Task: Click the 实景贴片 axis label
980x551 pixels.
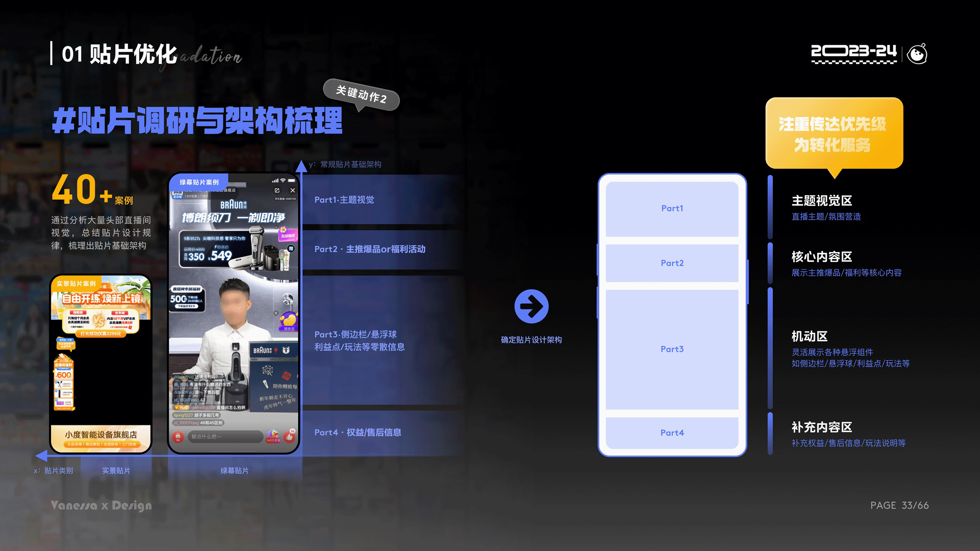Action: [116, 471]
